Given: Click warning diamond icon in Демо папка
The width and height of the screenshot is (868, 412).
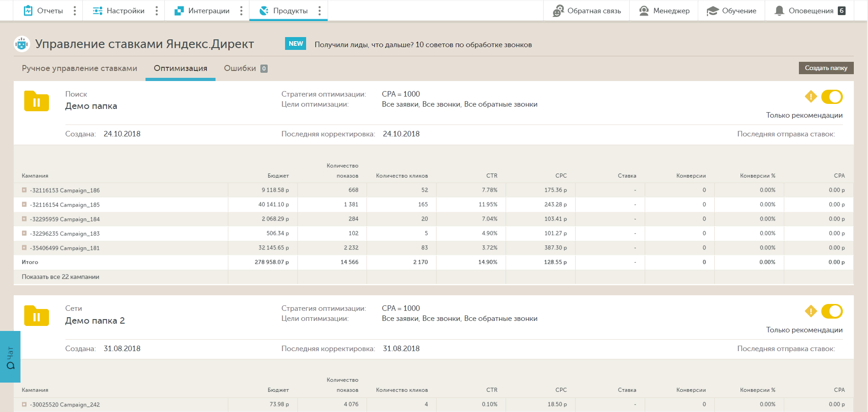Looking at the screenshot, I should [811, 97].
